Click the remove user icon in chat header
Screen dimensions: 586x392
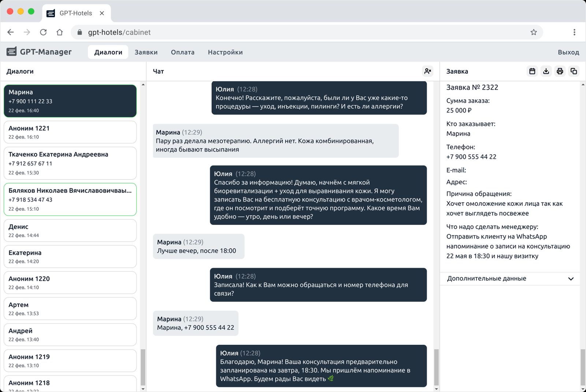(x=427, y=71)
